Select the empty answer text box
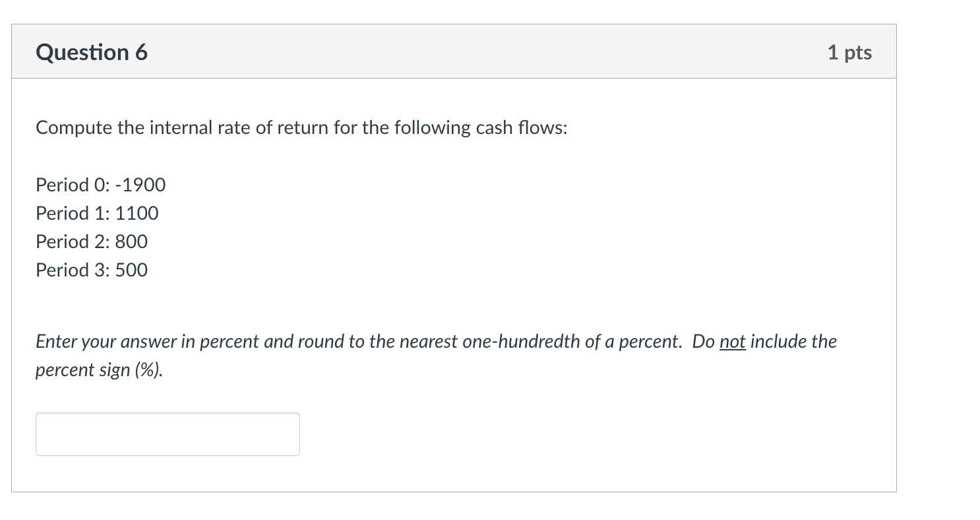Viewport: 980px width, 520px height. click(167, 434)
